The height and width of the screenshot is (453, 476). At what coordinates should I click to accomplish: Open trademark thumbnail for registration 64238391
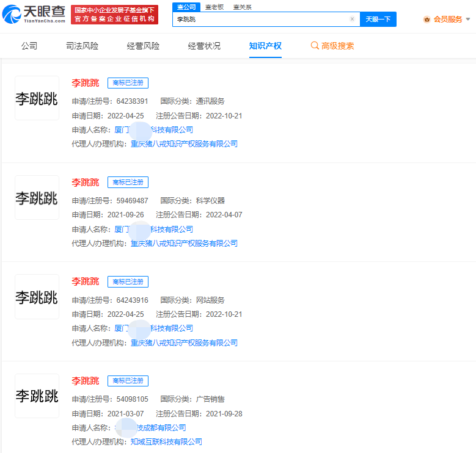(x=37, y=98)
